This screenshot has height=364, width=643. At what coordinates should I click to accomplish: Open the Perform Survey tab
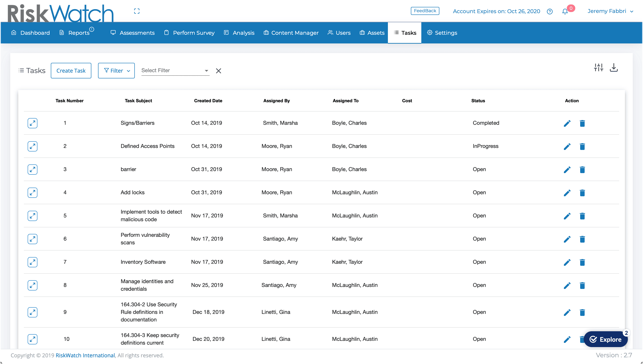189,33
